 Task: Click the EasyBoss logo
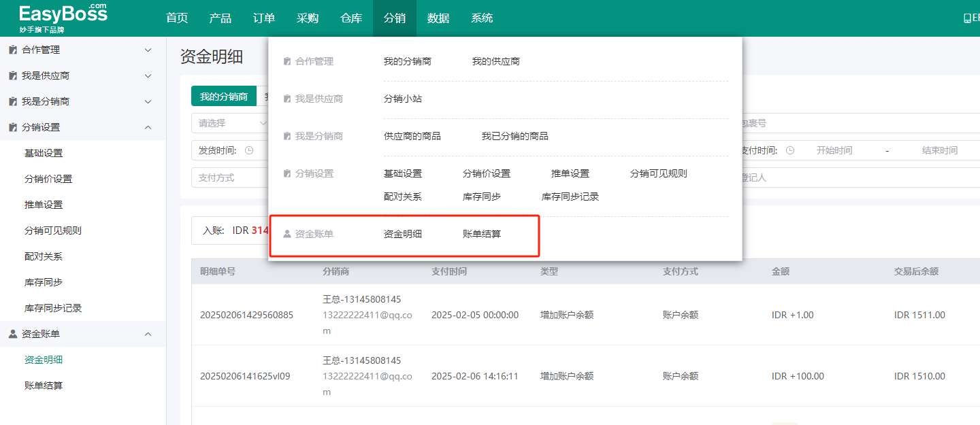tap(63, 18)
